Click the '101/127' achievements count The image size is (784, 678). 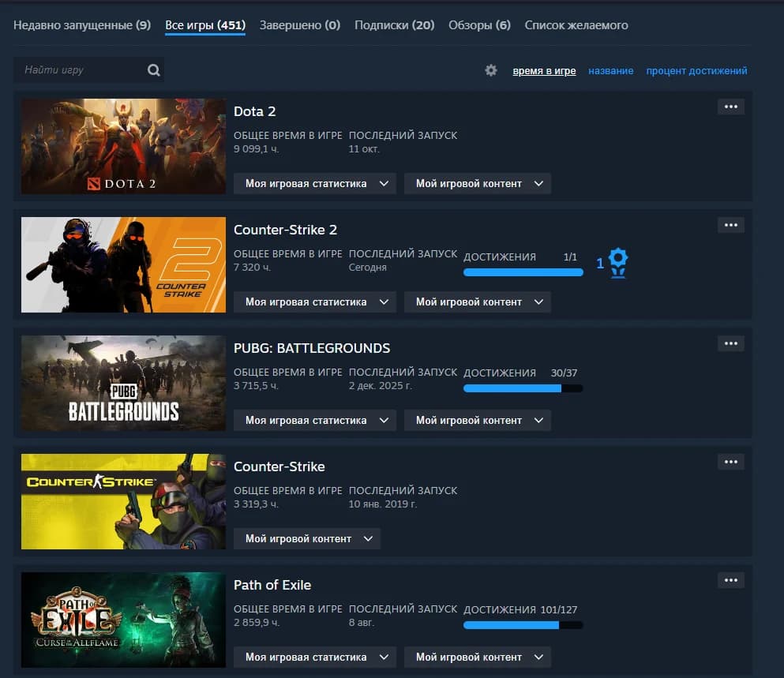(558, 610)
